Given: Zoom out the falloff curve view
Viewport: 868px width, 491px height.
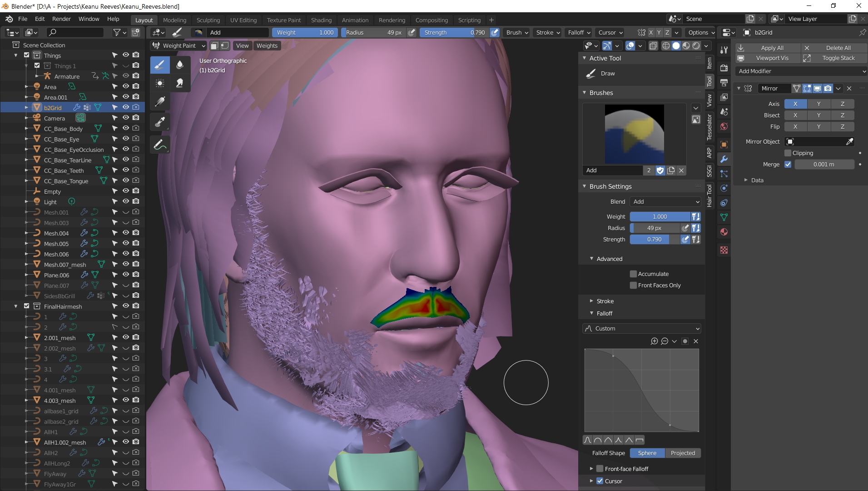Looking at the screenshot, I should pos(665,341).
